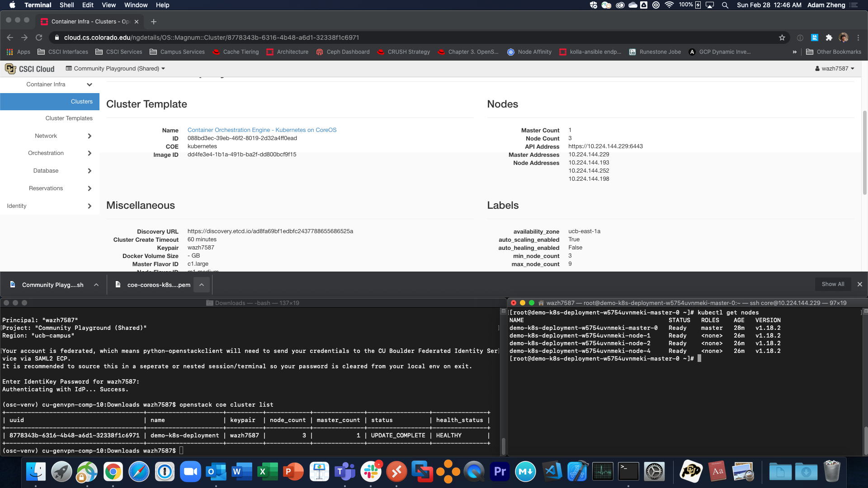Open Microsoft Word from the Dock
This screenshot has width=868, height=488.
coord(242,472)
